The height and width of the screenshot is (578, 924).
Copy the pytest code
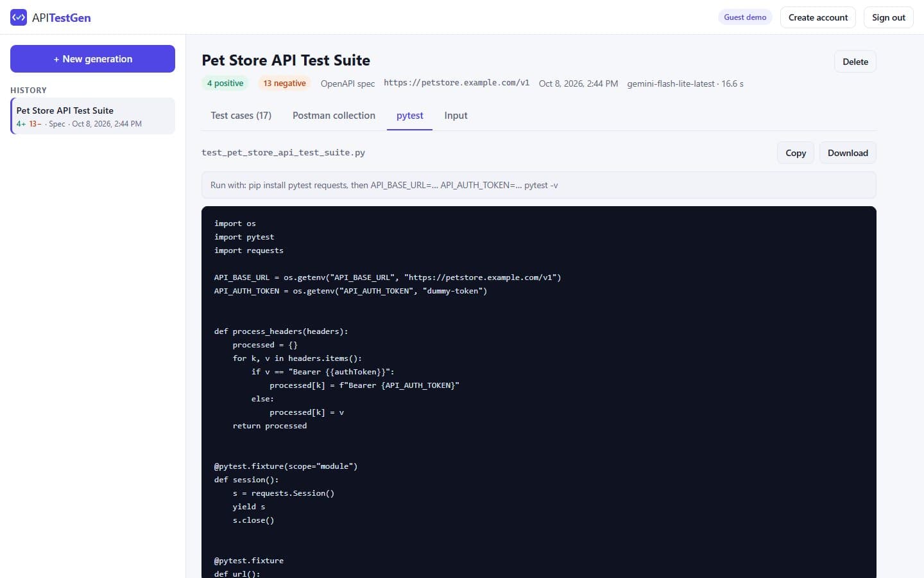(796, 153)
